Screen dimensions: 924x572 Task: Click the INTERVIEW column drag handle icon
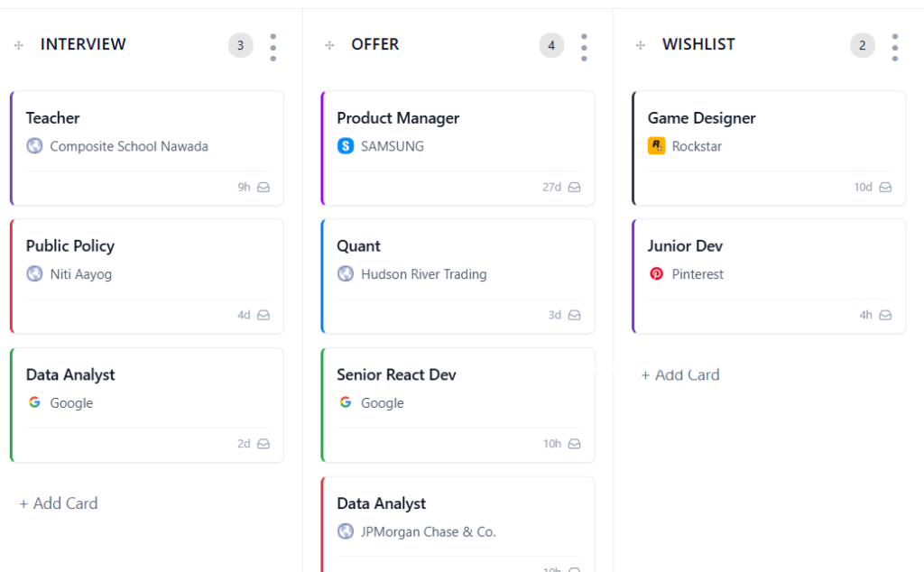[x=18, y=45]
